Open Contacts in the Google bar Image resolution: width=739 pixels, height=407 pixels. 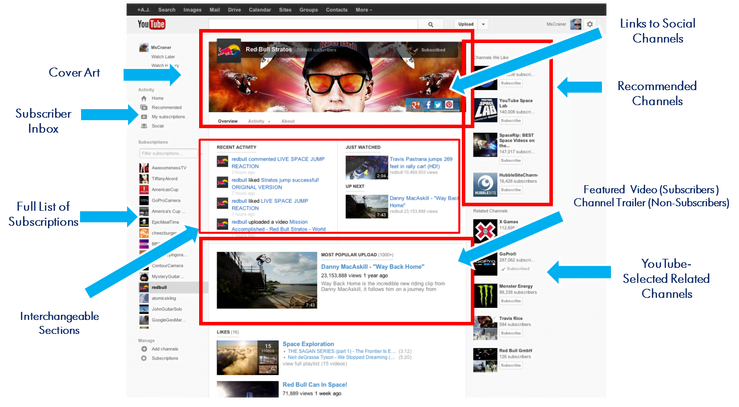[x=337, y=9]
